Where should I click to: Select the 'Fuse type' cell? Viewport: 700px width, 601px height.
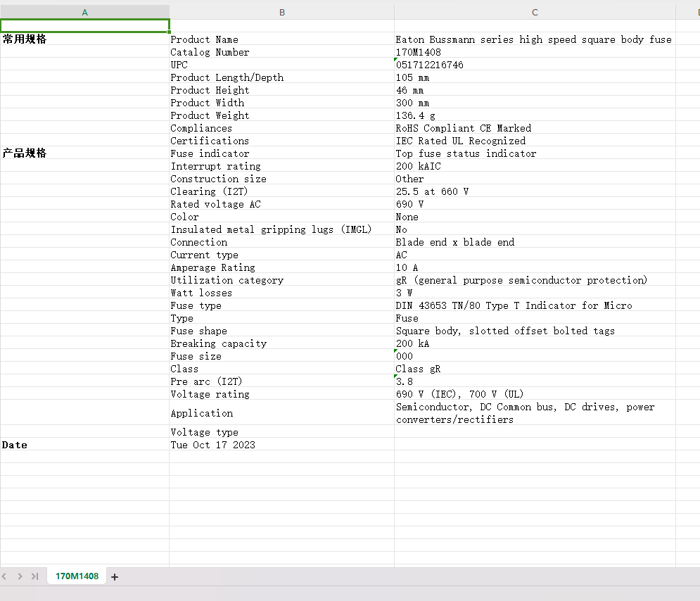tap(281, 305)
